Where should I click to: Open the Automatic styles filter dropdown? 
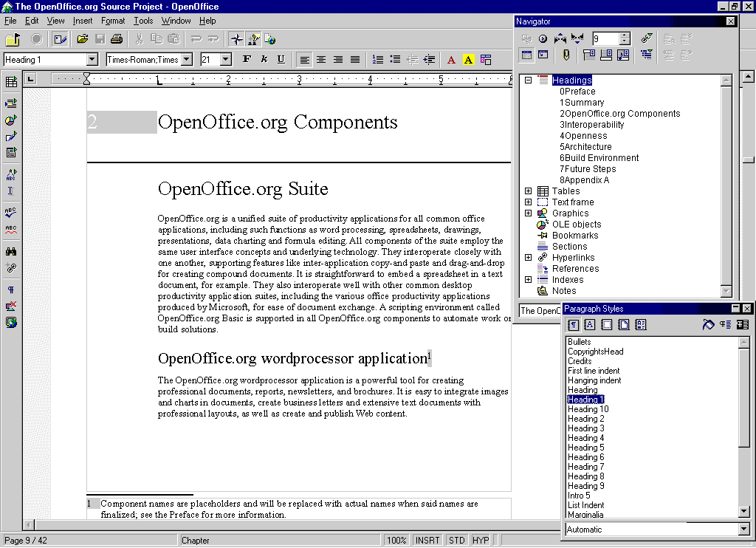[743, 530]
